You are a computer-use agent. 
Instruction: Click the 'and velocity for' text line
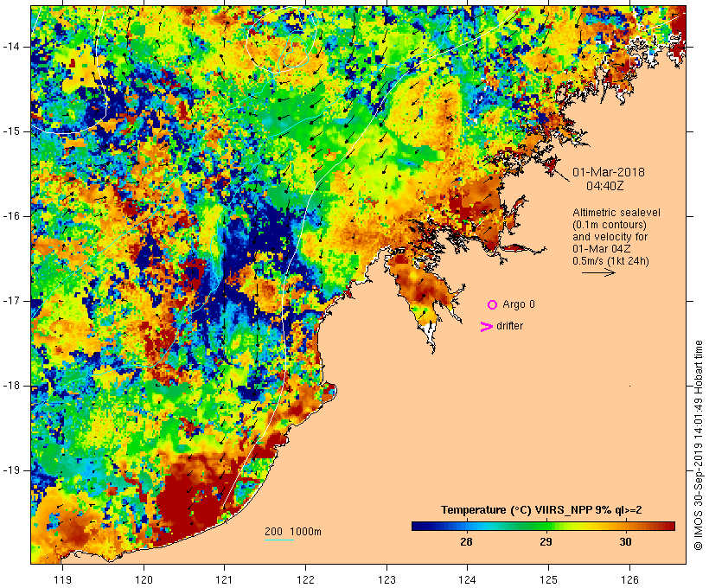610,237
